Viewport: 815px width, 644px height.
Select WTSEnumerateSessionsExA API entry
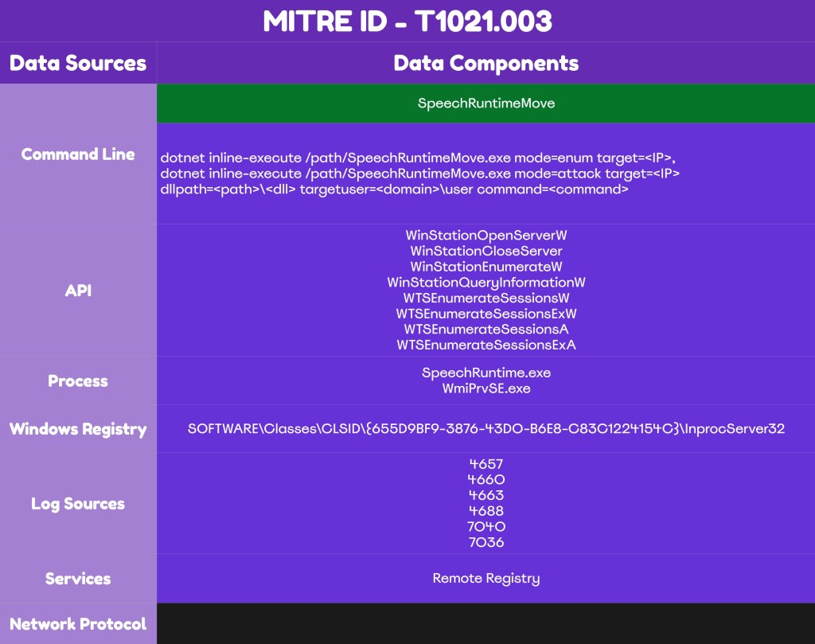pos(485,345)
